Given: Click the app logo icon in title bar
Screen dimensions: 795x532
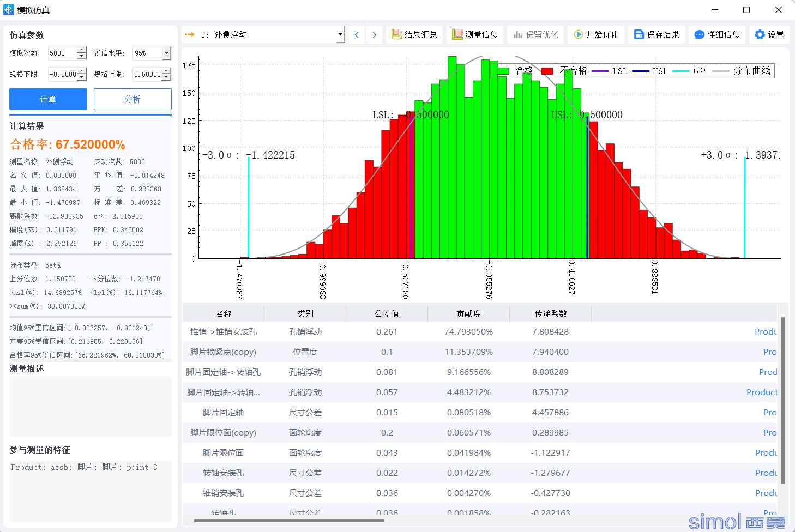Looking at the screenshot, I should 8,10.
